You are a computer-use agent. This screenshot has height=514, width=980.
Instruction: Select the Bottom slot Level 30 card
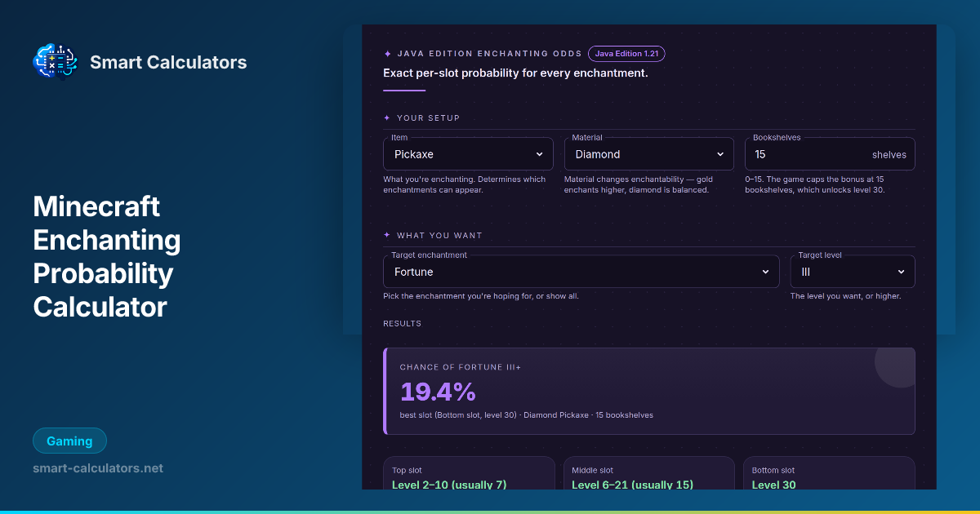tap(829, 474)
